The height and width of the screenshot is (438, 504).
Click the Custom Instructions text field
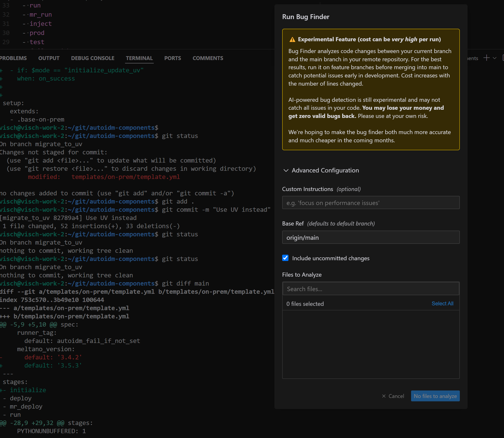click(371, 203)
